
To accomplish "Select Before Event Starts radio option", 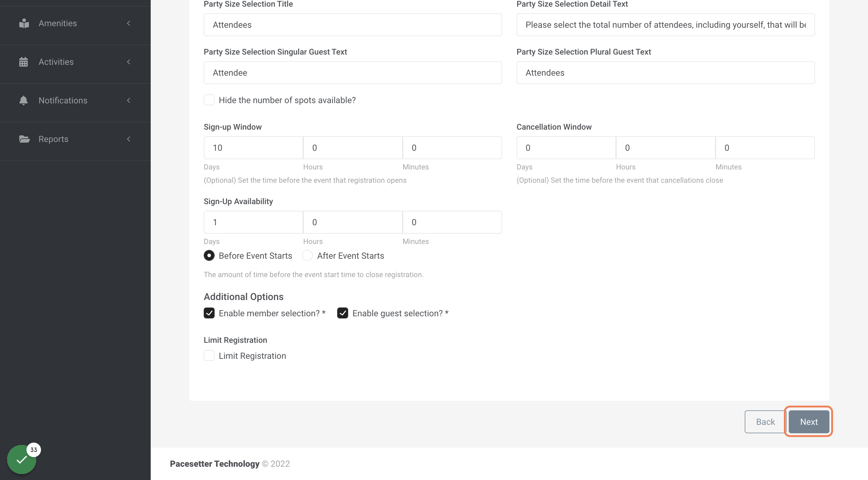I will (x=209, y=255).
